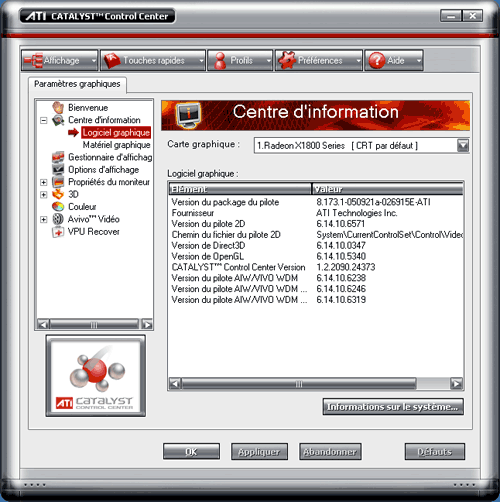This screenshot has width=500, height=502.
Task: Click the Défauts button
Action: pos(435,452)
